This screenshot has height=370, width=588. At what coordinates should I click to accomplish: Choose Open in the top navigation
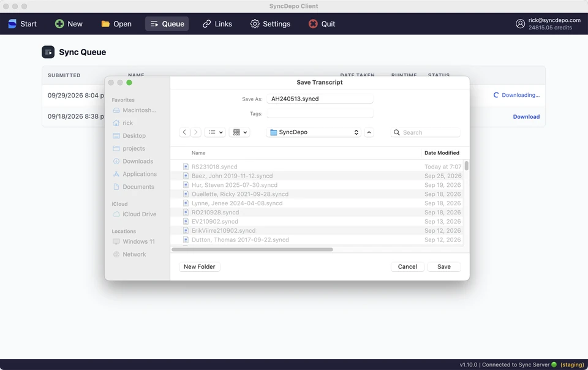click(116, 24)
